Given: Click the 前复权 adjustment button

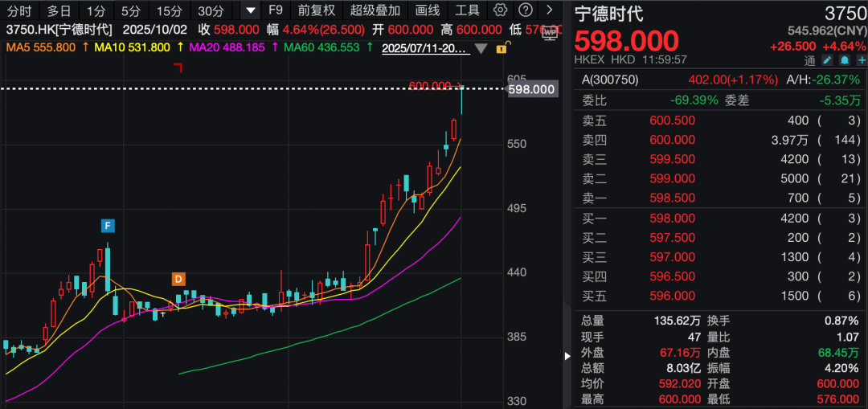Looking at the screenshot, I should click(316, 10).
